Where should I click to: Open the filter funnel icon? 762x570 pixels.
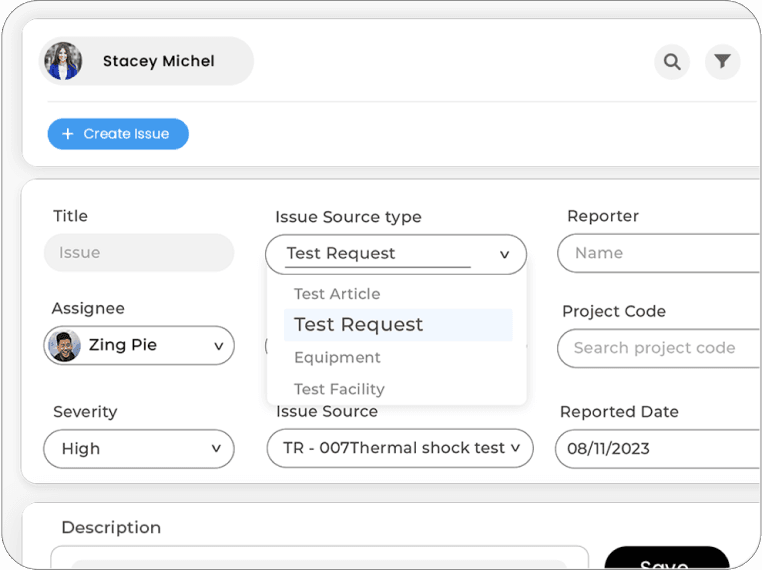click(x=722, y=62)
